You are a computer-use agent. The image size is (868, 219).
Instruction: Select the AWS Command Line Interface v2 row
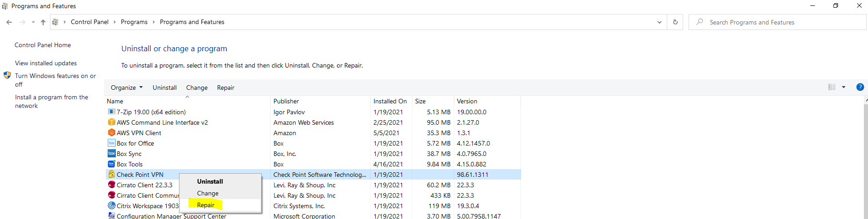(313, 122)
